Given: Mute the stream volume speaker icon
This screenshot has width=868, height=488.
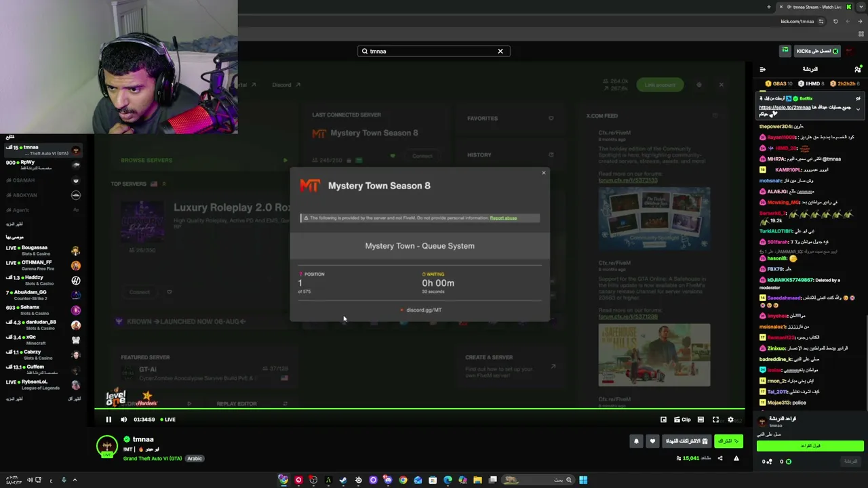Looking at the screenshot, I should pyautogui.click(x=123, y=420).
